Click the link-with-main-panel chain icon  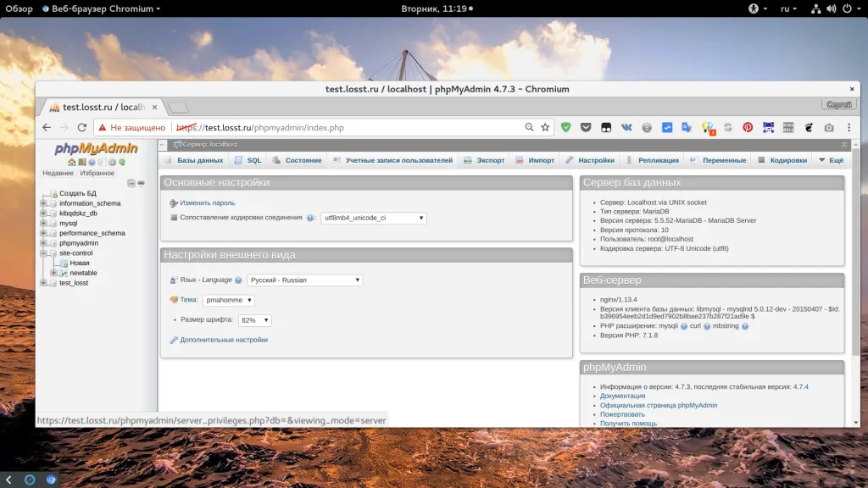pyautogui.click(x=141, y=183)
